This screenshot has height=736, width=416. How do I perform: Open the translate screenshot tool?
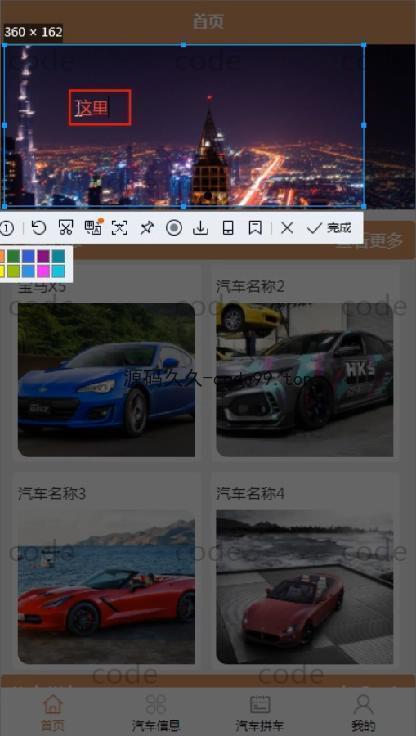[x=93, y=228]
